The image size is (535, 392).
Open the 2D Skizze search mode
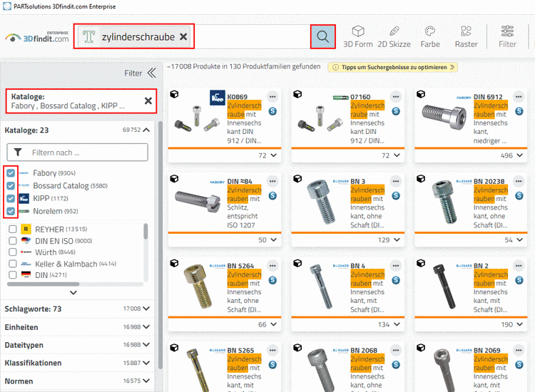point(394,36)
